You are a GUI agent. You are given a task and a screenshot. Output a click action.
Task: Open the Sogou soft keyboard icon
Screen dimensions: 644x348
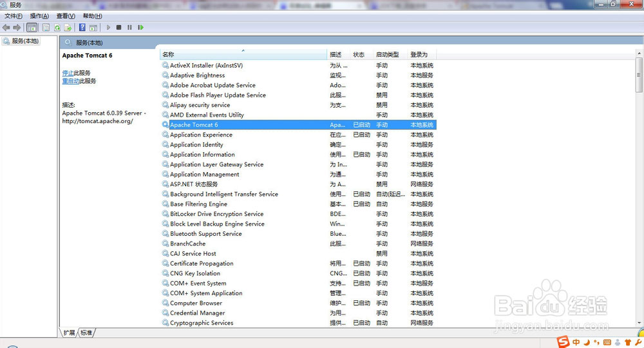coord(607,342)
